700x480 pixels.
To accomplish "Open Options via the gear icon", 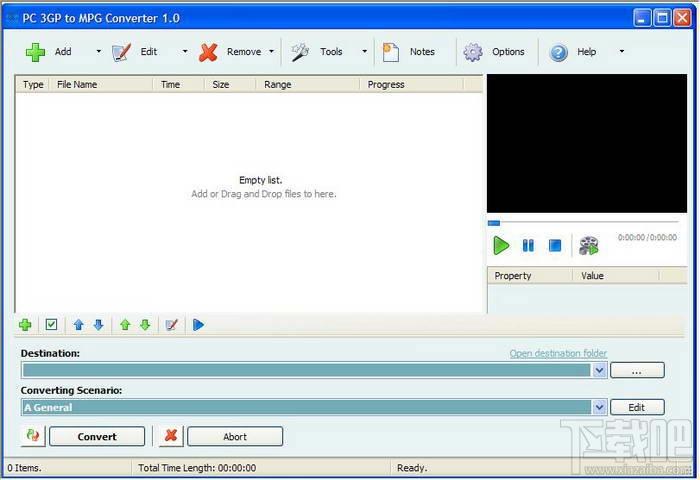I will point(473,52).
